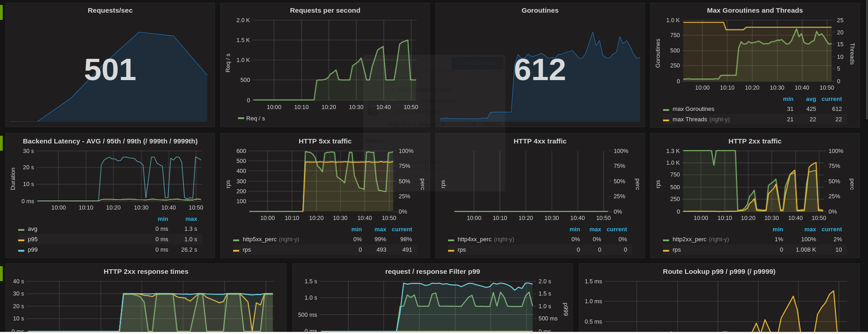Viewport: 868px width, 334px height.
Task: Click the 501 stat value in Requests/sec
Action: (110, 70)
